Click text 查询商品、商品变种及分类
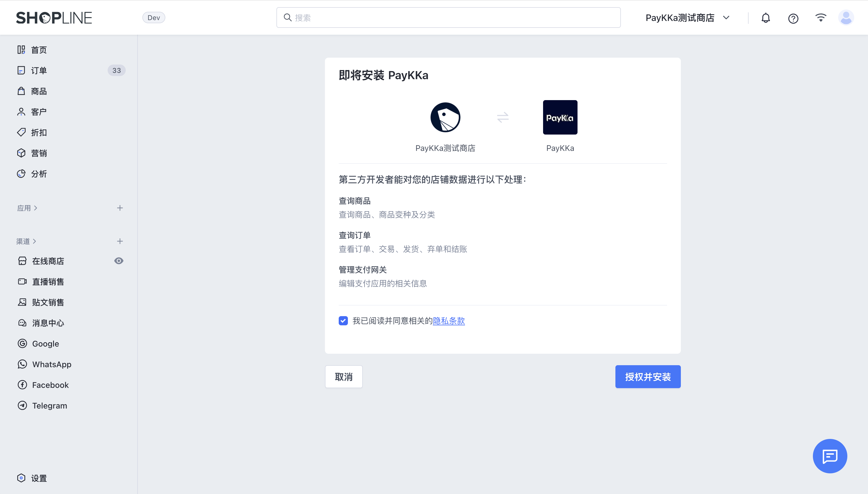Image resolution: width=868 pixels, height=494 pixels. point(387,214)
